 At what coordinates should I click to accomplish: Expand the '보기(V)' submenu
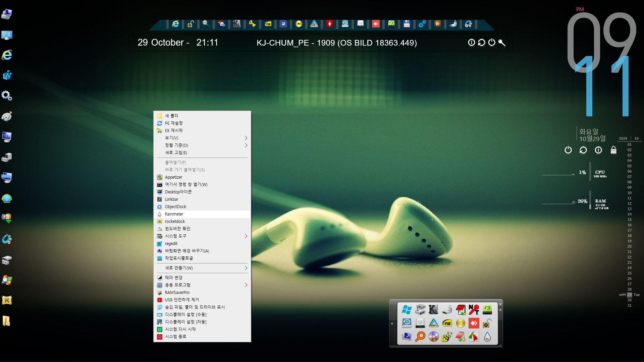tap(202, 138)
